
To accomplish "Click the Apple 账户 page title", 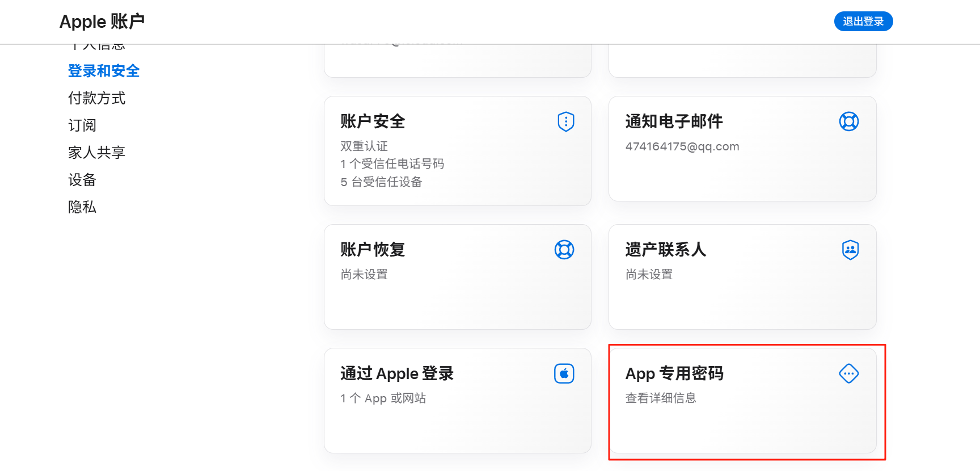I will click(x=102, y=22).
